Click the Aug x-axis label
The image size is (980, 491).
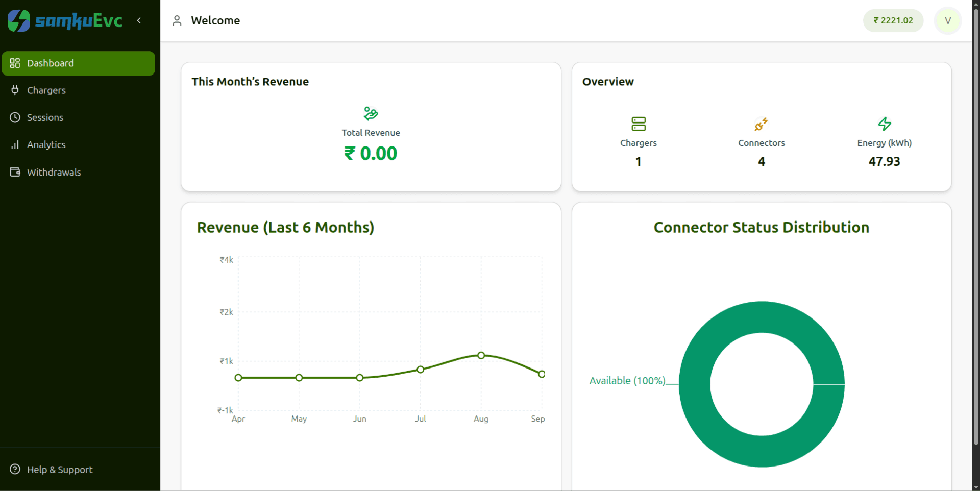(481, 419)
